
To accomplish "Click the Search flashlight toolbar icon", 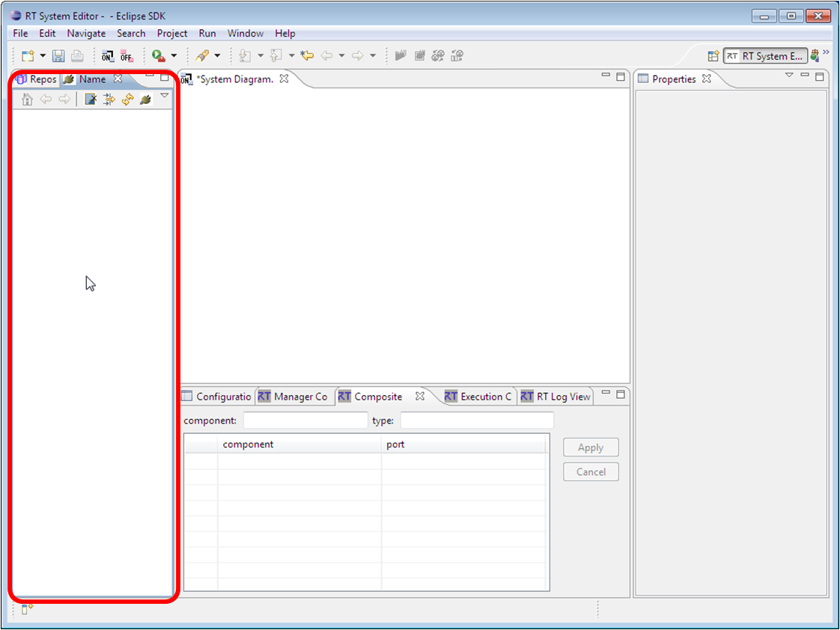I will tap(202, 55).
